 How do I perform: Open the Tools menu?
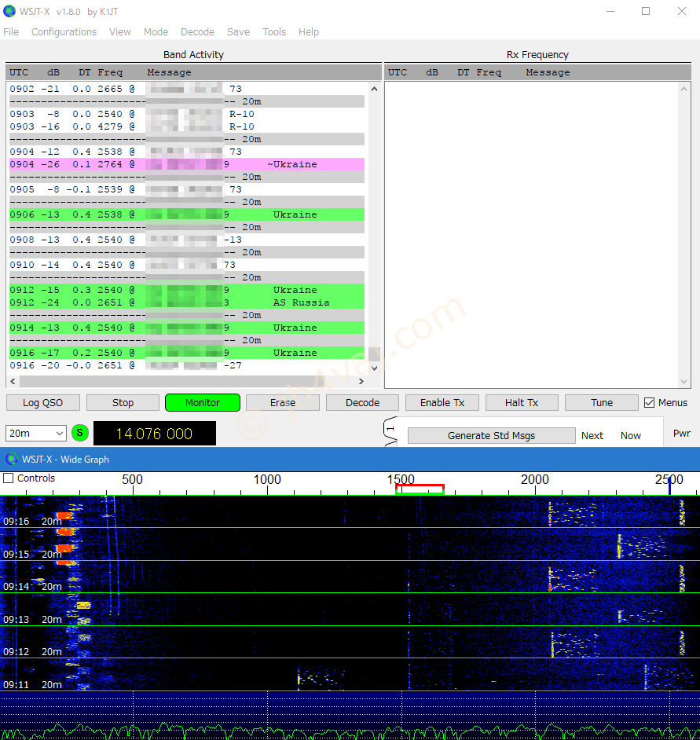click(274, 31)
